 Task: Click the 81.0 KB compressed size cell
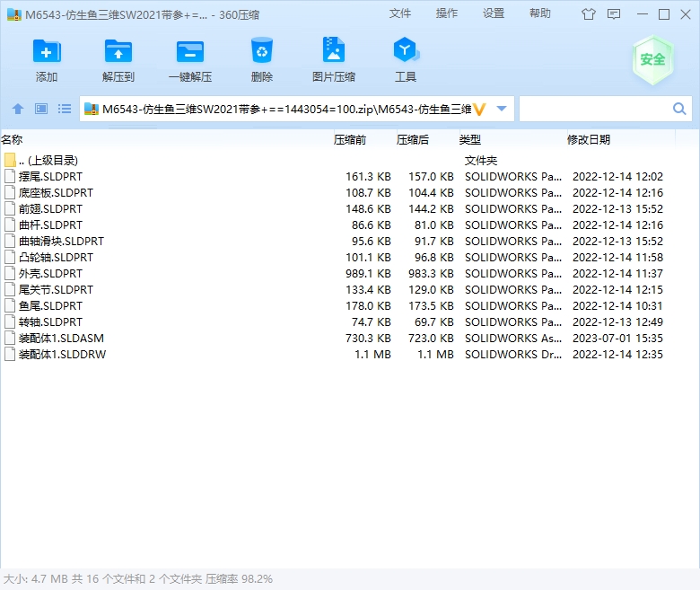(x=434, y=225)
